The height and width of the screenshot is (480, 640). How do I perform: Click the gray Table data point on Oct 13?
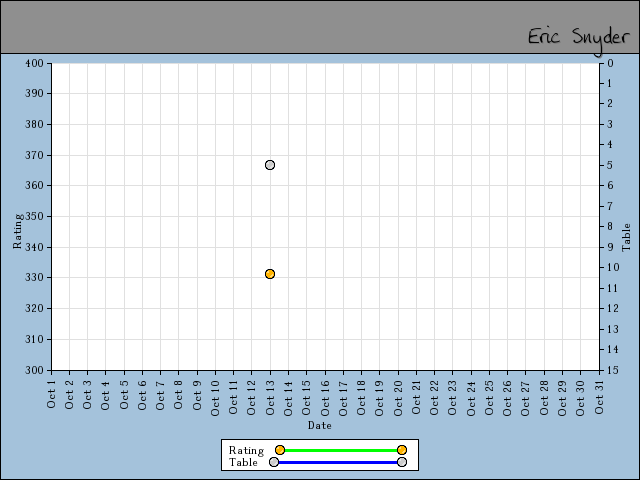(x=270, y=165)
